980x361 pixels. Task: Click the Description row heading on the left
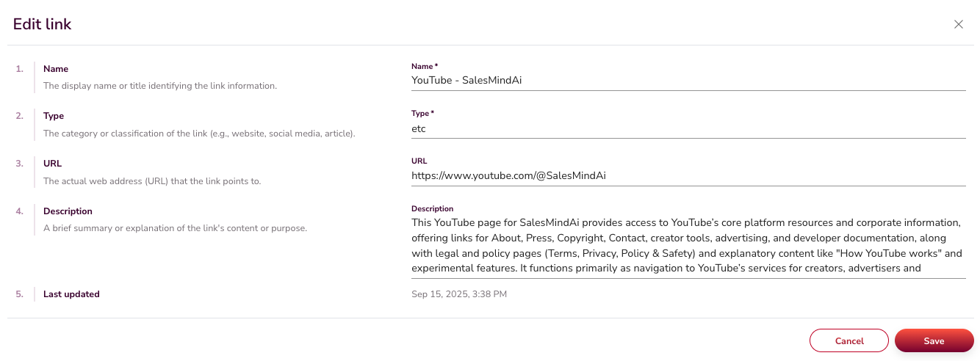tap(68, 211)
